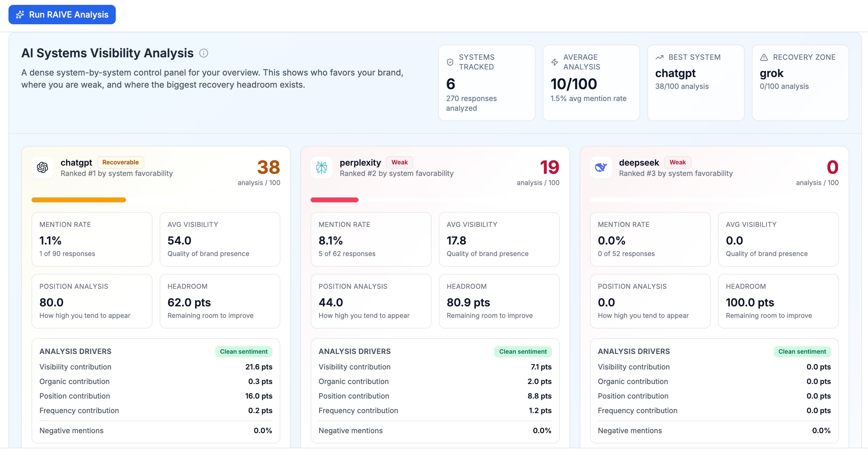The height and width of the screenshot is (455, 868).
Task: Click the ChatGPT logo icon
Action: (42, 167)
